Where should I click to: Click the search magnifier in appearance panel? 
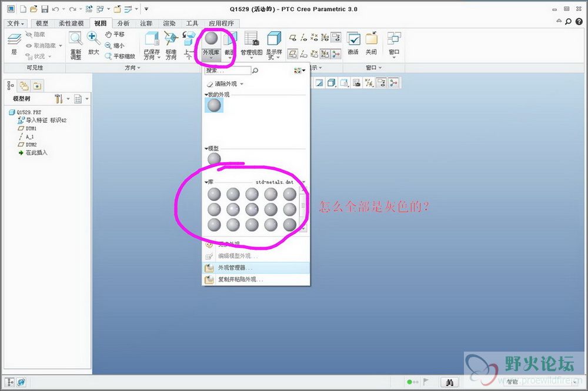pyautogui.click(x=255, y=70)
